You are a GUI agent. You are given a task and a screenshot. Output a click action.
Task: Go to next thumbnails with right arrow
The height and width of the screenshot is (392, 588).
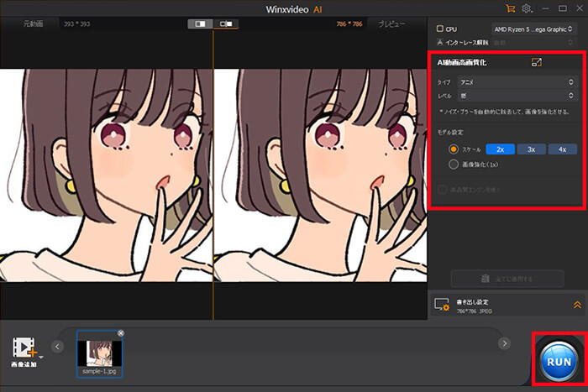click(504, 343)
